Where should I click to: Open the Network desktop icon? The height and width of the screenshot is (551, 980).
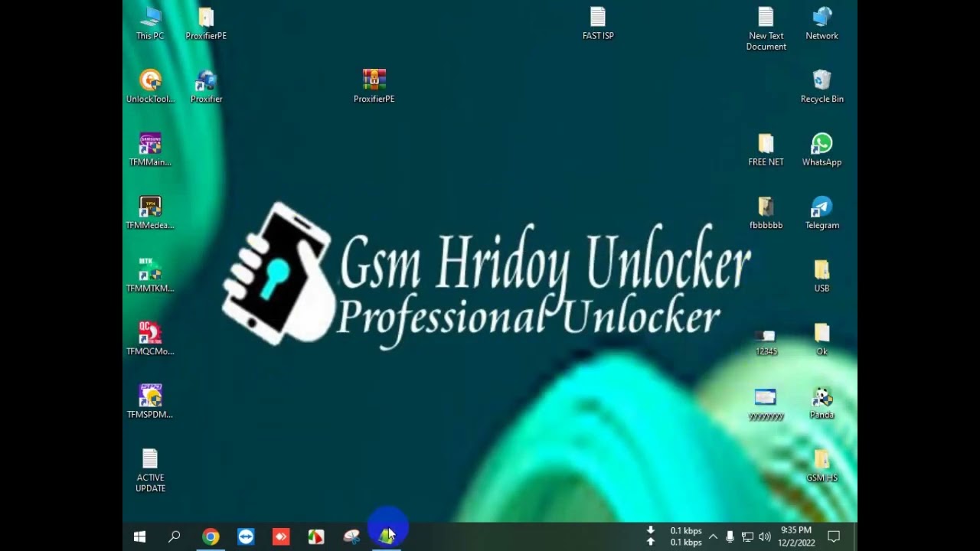(x=822, y=23)
